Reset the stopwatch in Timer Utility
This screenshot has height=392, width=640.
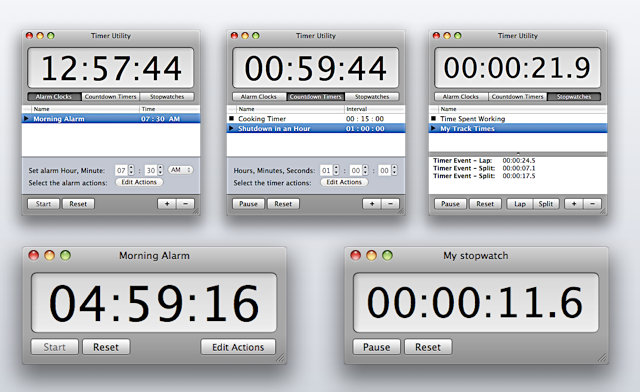[x=485, y=204]
